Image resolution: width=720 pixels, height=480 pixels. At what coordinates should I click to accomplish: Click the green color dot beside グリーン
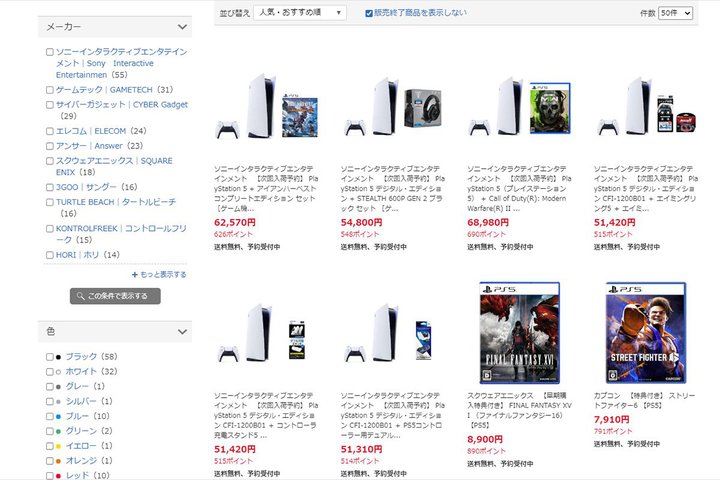tap(58, 431)
